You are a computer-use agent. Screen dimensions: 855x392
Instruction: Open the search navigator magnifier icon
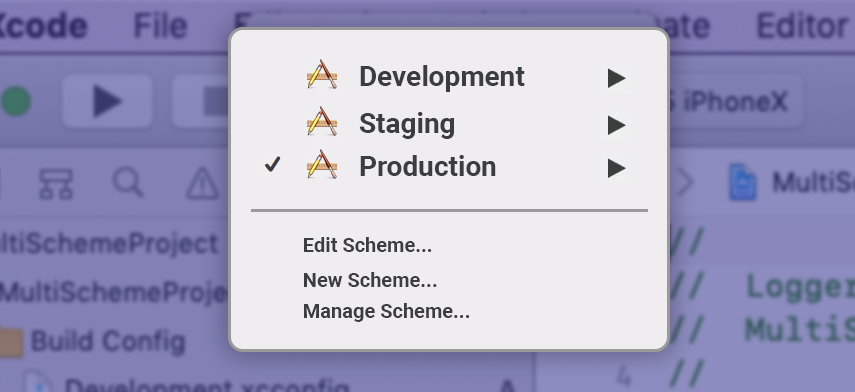tap(129, 183)
